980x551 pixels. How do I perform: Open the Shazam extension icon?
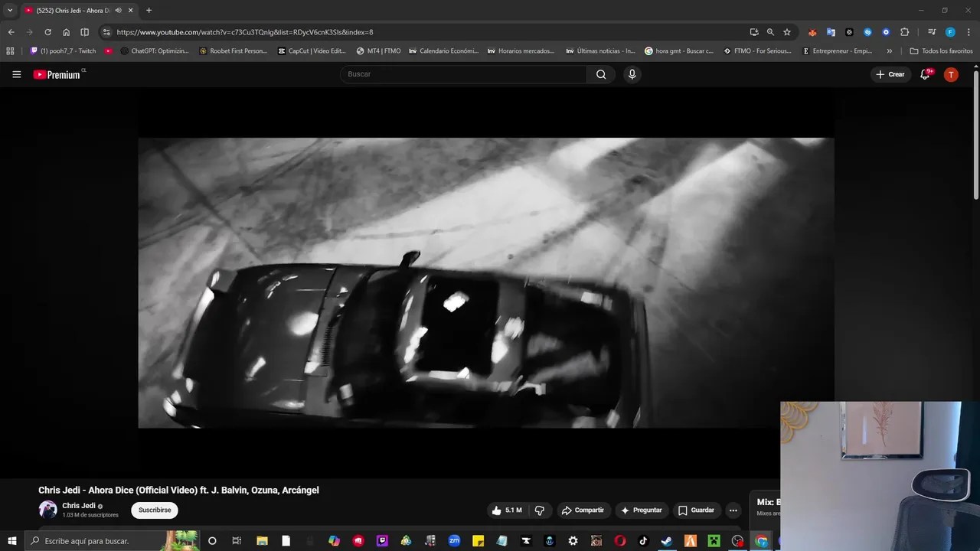coord(867,32)
